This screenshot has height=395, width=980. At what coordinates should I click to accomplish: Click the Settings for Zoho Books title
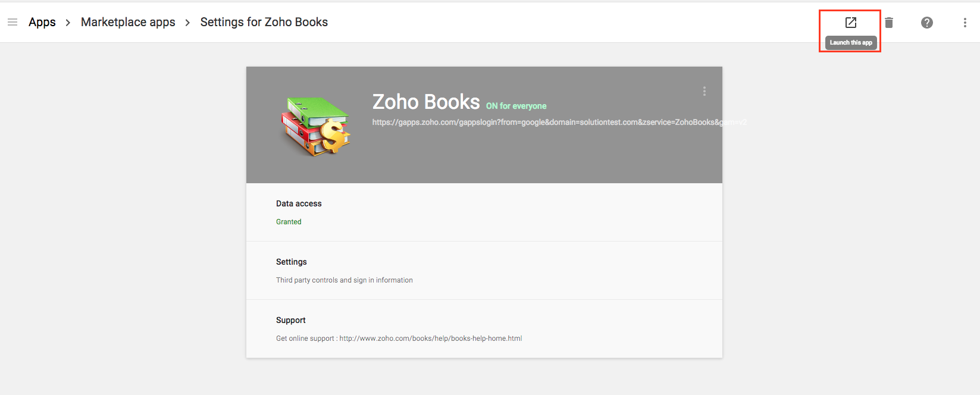tap(264, 22)
